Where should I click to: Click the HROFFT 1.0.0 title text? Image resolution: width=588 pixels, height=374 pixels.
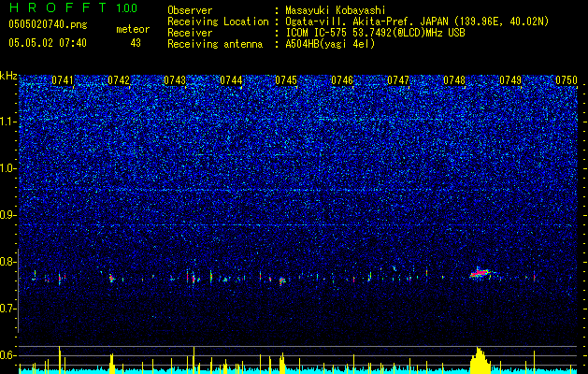(x=73, y=7)
